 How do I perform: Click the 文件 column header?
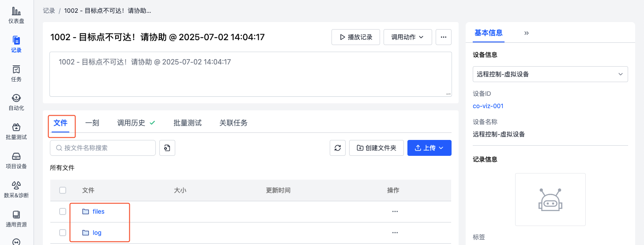coord(88,190)
